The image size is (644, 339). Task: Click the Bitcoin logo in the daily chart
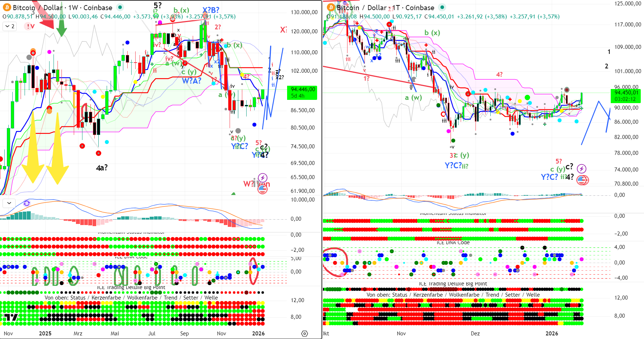[x=331, y=8]
